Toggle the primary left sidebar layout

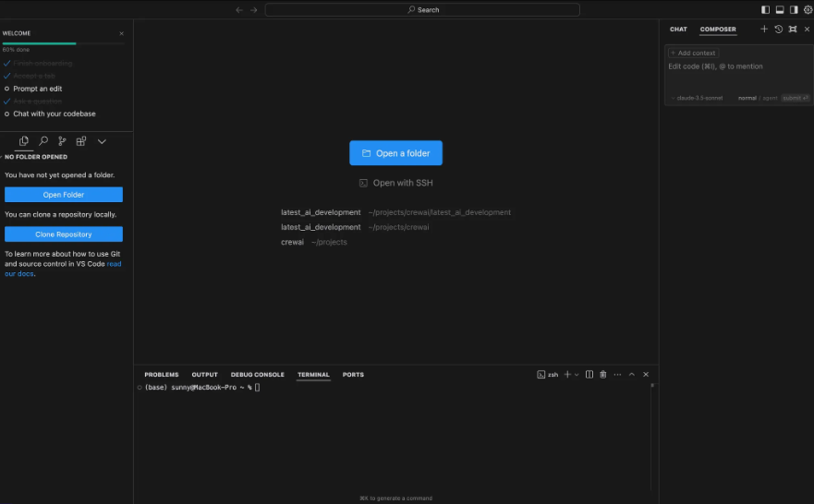tap(765, 10)
